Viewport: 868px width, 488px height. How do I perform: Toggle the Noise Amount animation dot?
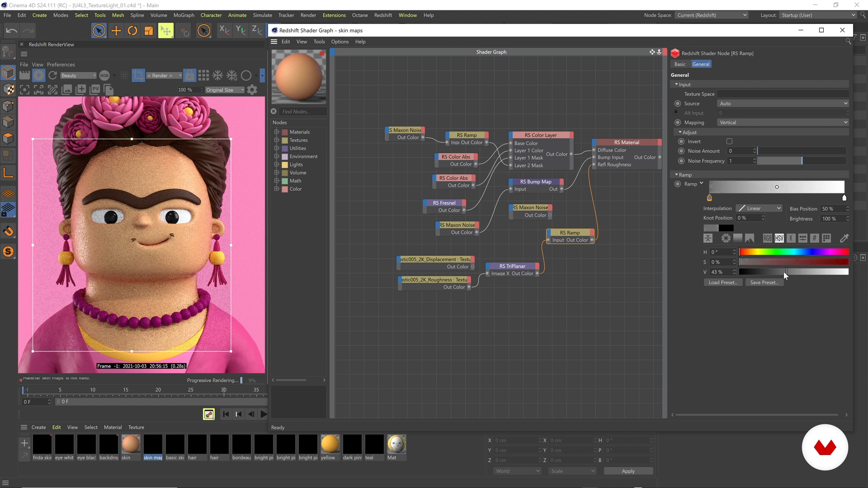[x=681, y=151]
